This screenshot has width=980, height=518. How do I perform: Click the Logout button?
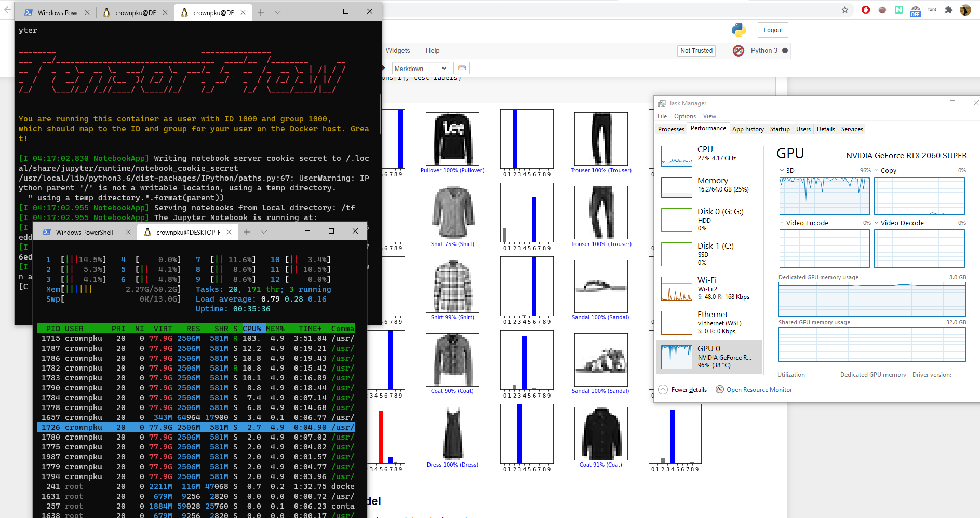click(773, 30)
